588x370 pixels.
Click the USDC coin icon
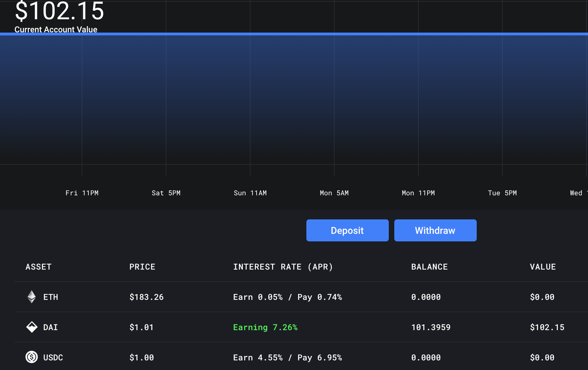point(32,357)
